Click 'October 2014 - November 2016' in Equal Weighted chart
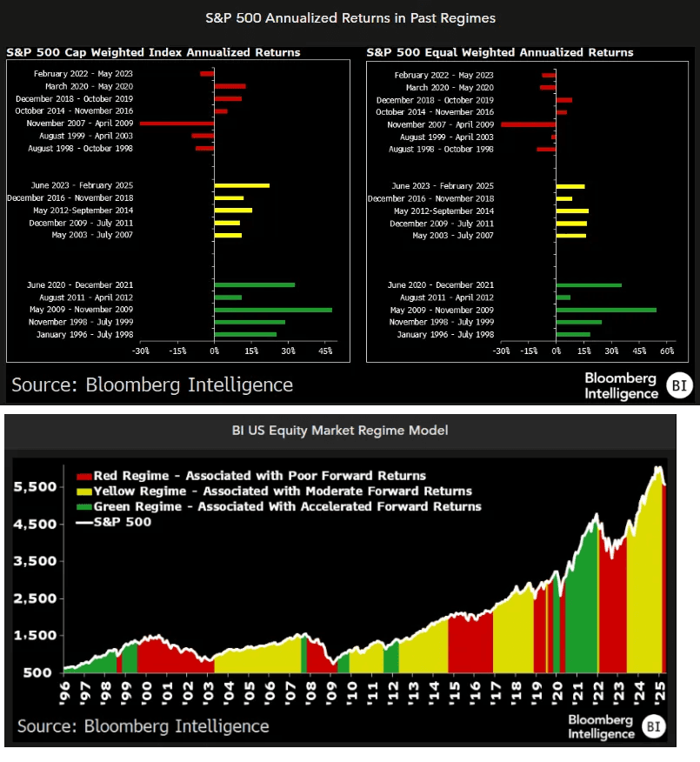700x762 pixels. tap(435, 112)
